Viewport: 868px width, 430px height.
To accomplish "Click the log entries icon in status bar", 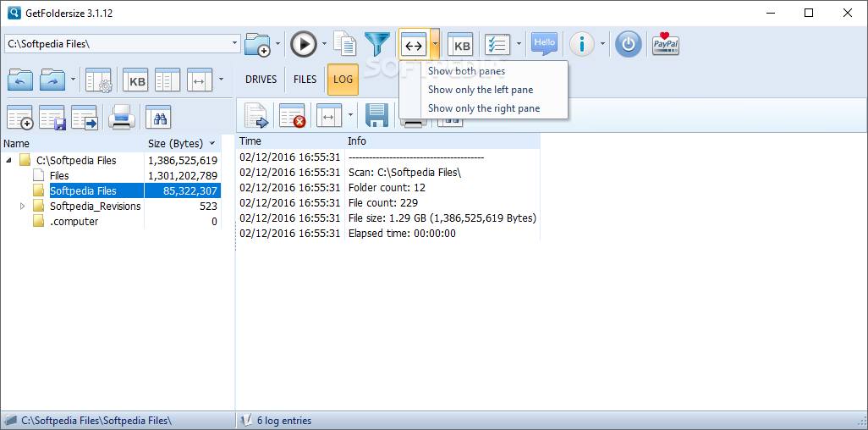I will click(x=247, y=420).
